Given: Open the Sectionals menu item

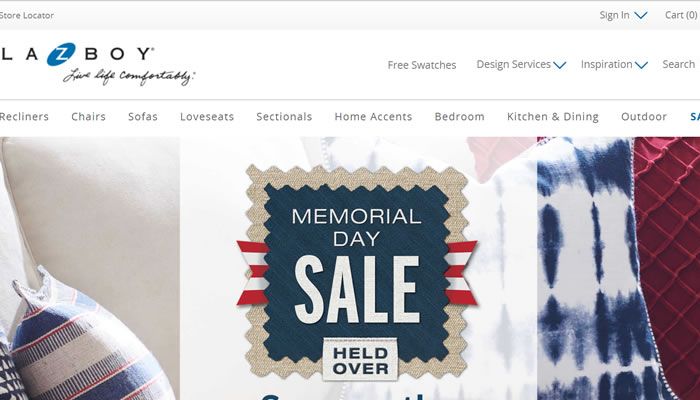Looking at the screenshot, I should [284, 117].
